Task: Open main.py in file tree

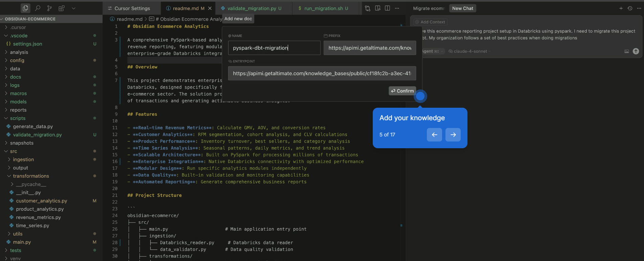Action: pyautogui.click(x=51, y=242)
